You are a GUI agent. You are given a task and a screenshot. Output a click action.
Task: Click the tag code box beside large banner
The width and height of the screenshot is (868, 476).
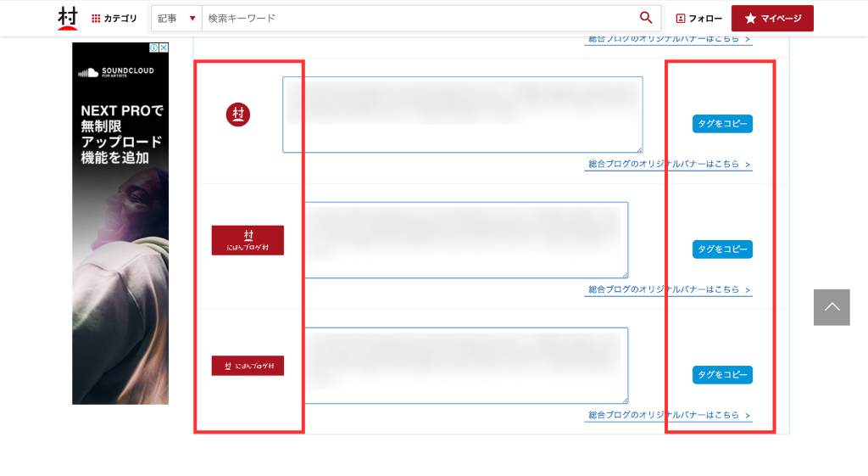pos(466,240)
